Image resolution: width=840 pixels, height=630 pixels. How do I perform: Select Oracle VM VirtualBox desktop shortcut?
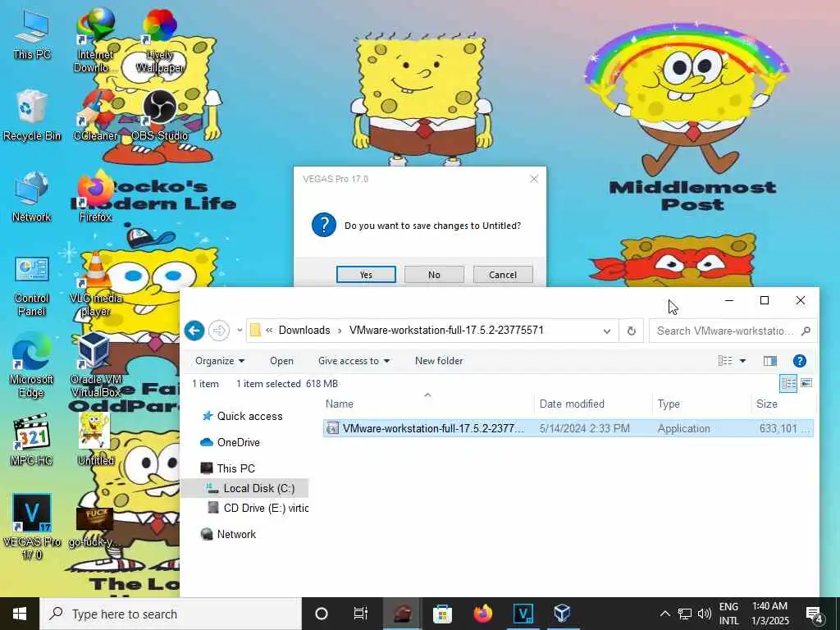pyautogui.click(x=95, y=365)
